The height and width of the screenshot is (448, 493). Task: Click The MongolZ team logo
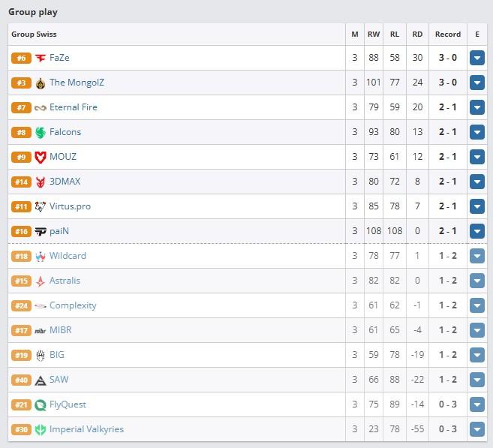[x=41, y=83]
